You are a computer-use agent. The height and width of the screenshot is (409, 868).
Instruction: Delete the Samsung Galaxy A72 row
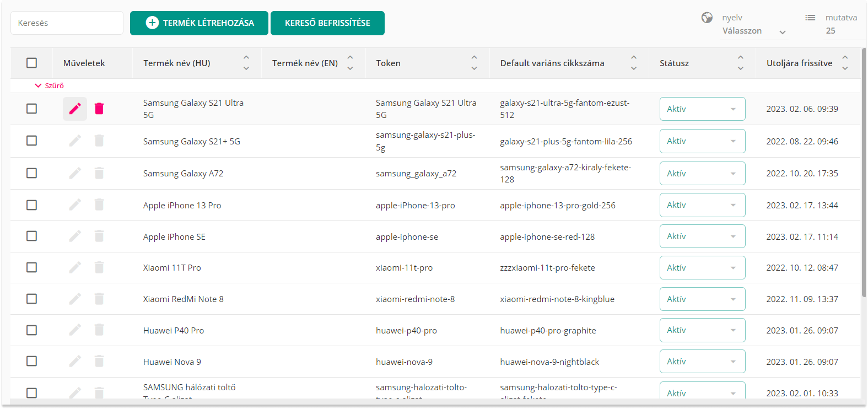[99, 173]
